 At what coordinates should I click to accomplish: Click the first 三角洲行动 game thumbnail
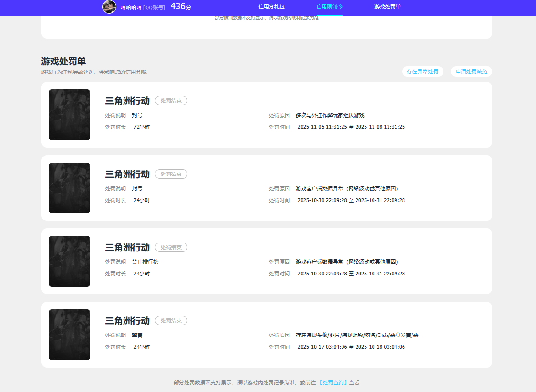coord(69,115)
